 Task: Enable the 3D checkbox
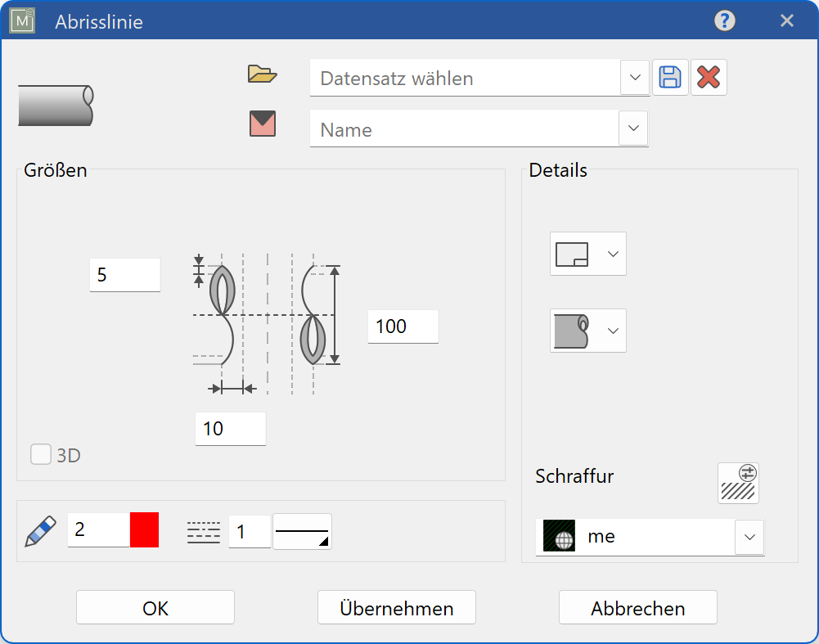tap(41, 454)
